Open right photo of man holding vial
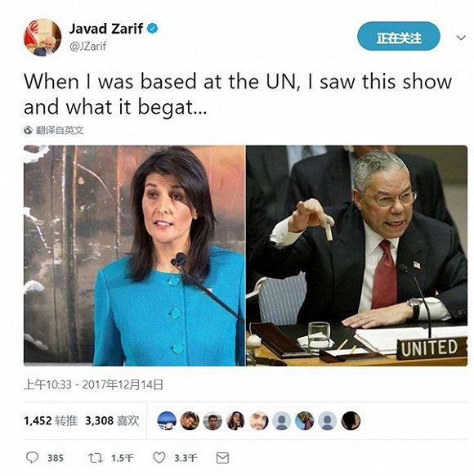This screenshot has height=476, width=474. 356,256
